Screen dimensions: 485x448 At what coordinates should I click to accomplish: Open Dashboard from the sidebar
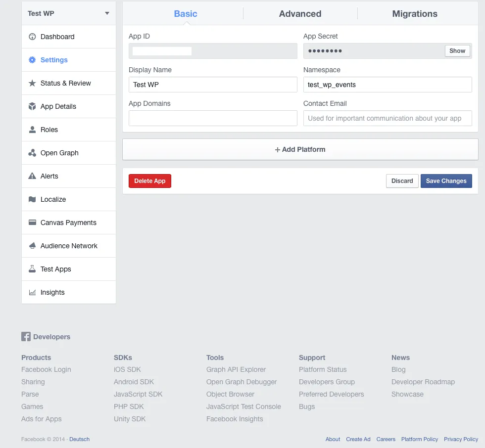pos(69,37)
